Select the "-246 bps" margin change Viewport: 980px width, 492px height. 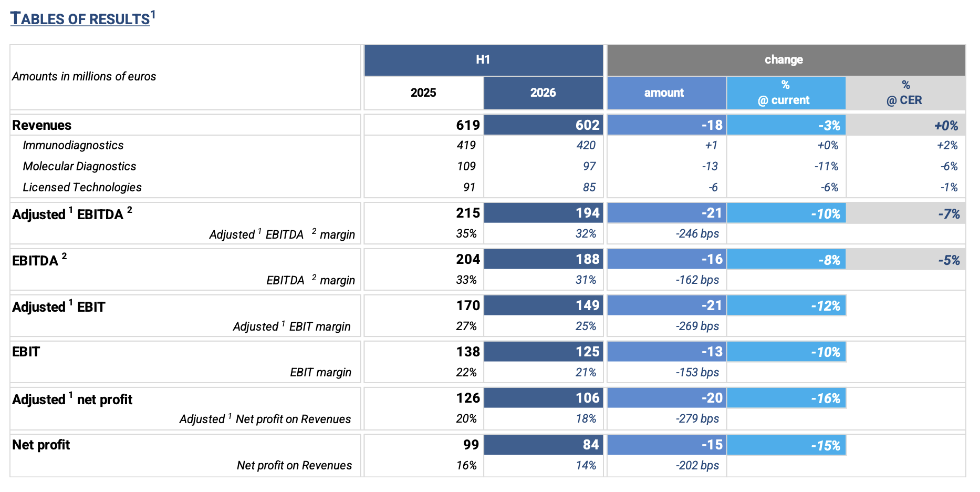[697, 234]
